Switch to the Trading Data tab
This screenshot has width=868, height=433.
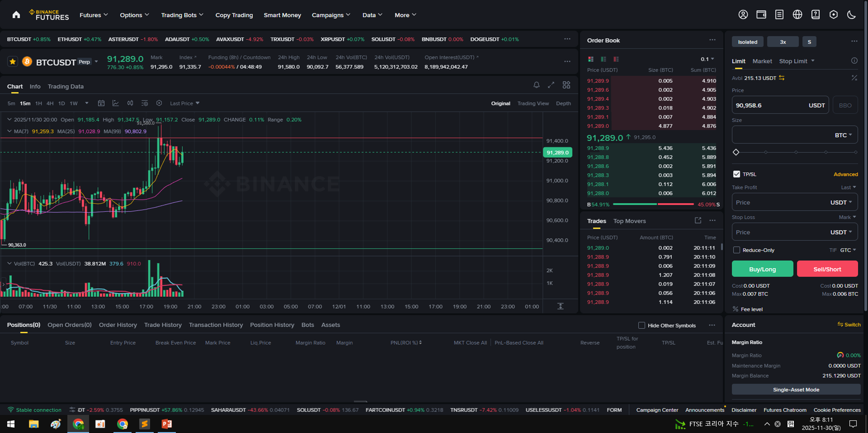tap(66, 86)
